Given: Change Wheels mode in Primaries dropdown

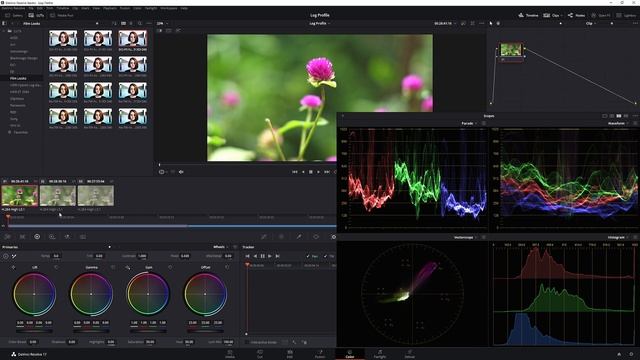Looking at the screenshot, I should (x=221, y=247).
